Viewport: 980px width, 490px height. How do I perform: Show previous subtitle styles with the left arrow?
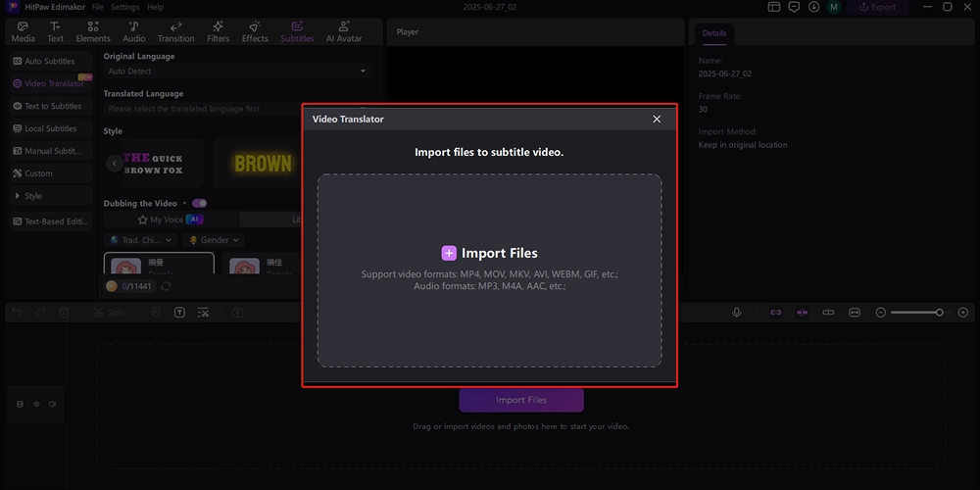[x=114, y=163]
